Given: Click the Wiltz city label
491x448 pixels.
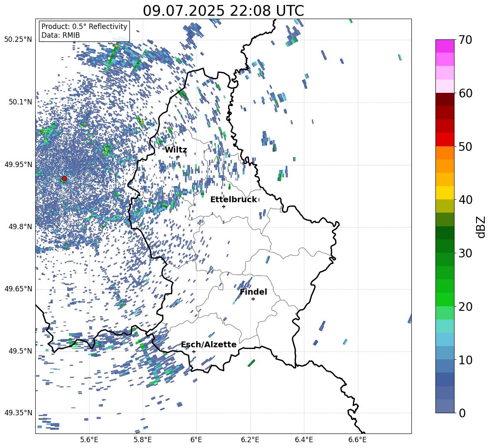Looking at the screenshot, I should [176, 150].
